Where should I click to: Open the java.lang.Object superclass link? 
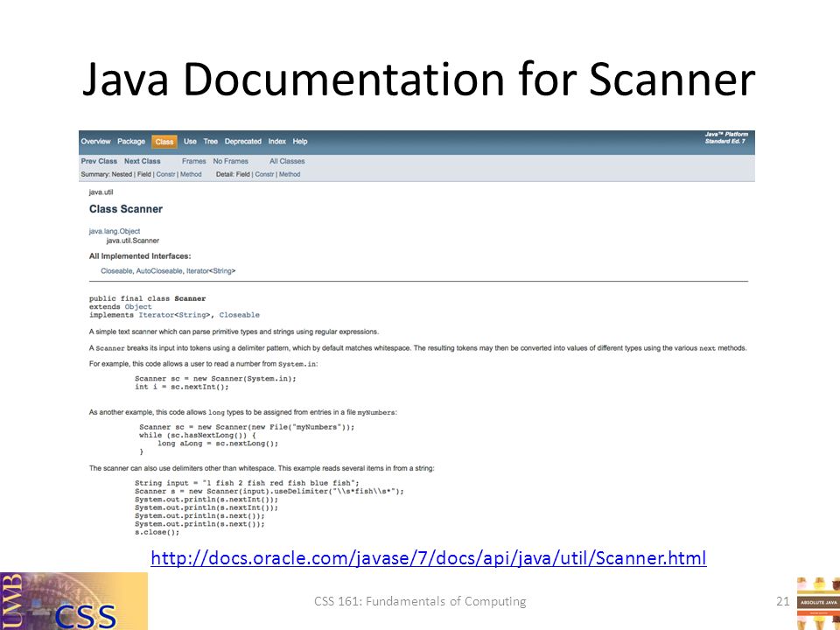(115, 231)
